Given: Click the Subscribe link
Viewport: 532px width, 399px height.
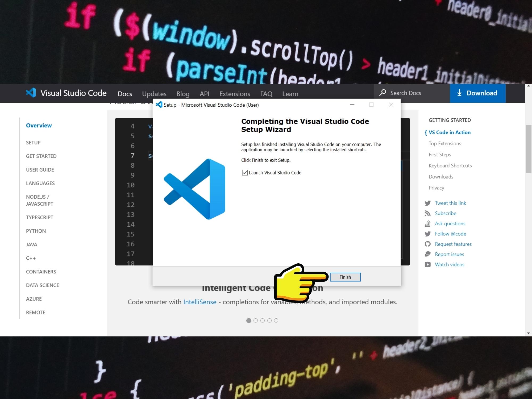Looking at the screenshot, I should pos(446,213).
